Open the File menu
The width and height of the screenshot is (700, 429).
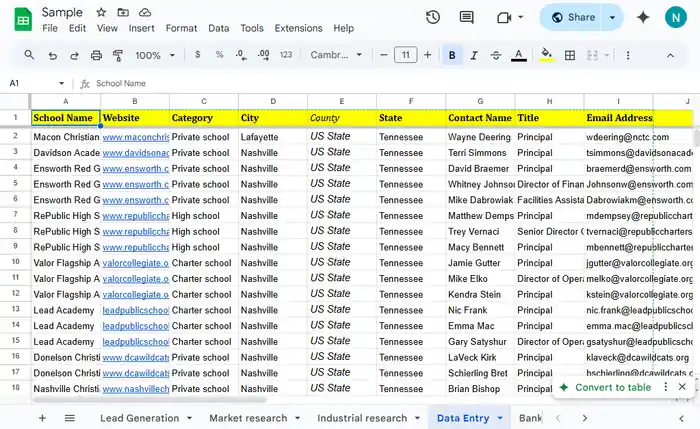(x=50, y=28)
